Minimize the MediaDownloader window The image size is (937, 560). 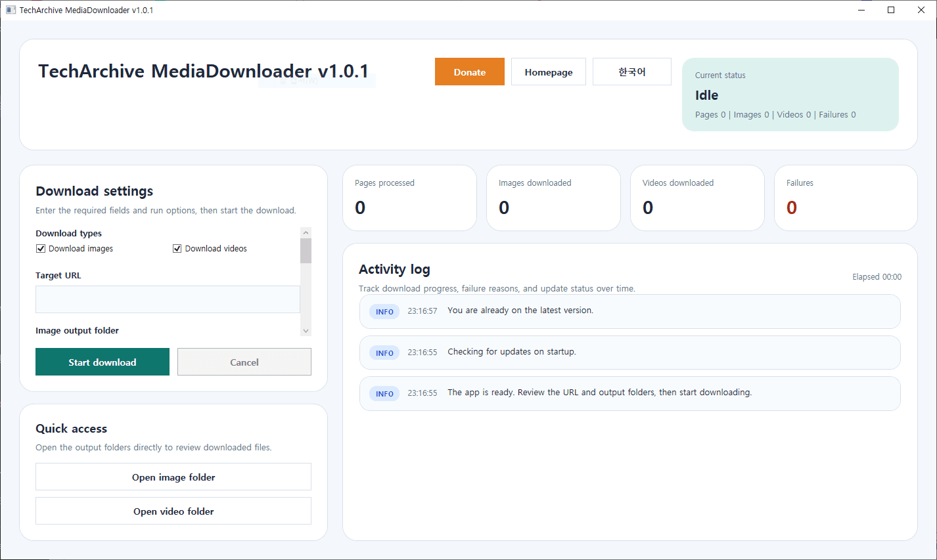[x=861, y=10]
